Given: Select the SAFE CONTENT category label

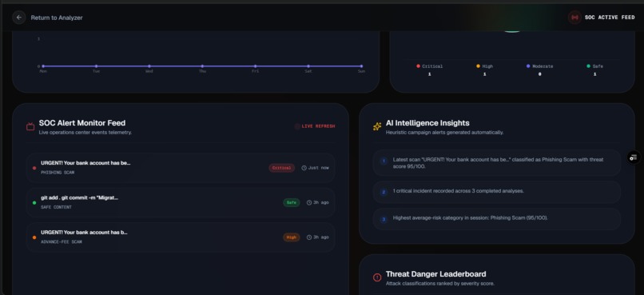Looking at the screenshot, I should [56, 207].
